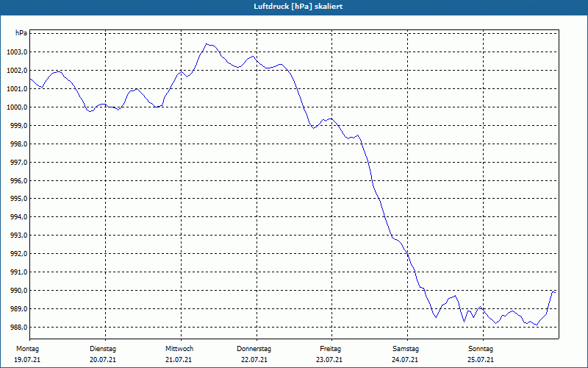Image resolution: width=588 pixels, height=368 pixels.
Task: Click the 989,0 axis value
Action: click(x=18, y=309)
